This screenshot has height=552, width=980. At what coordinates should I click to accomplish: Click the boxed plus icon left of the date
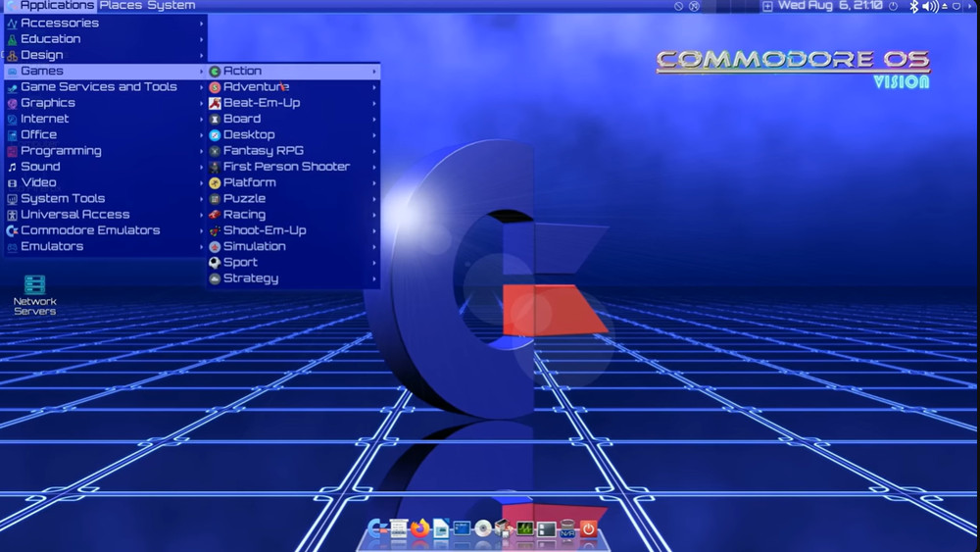(767, 6)
